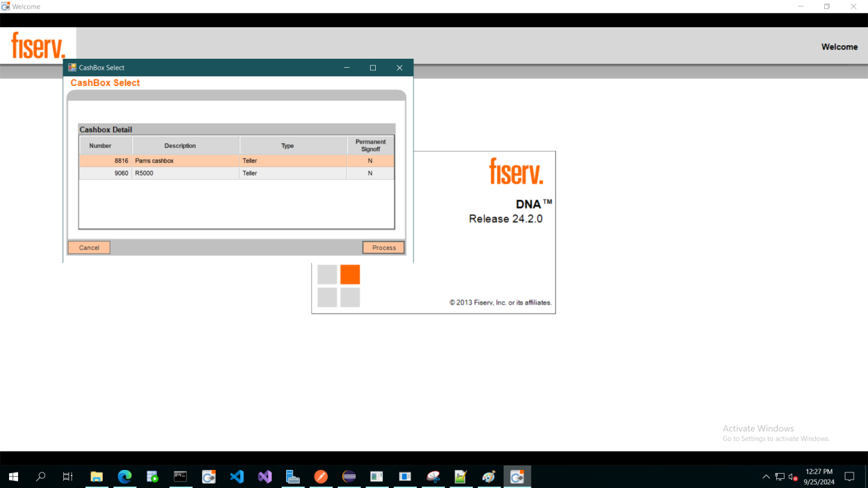Open the Windows Start menu
The image size is (868, 488).
[x=13, y=477]
